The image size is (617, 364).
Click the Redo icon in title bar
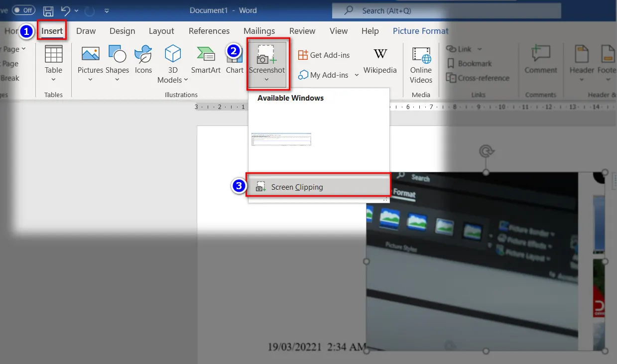tap(91, 10)
